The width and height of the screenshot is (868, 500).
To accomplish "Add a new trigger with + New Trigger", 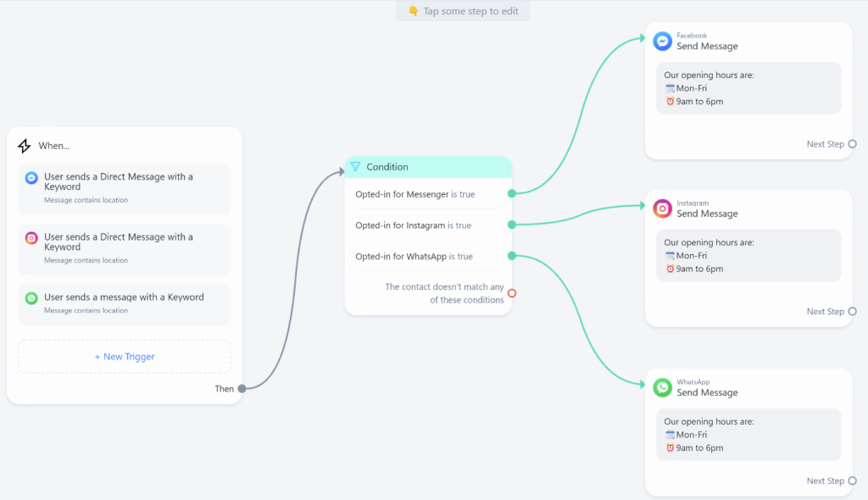I will 125,357.
